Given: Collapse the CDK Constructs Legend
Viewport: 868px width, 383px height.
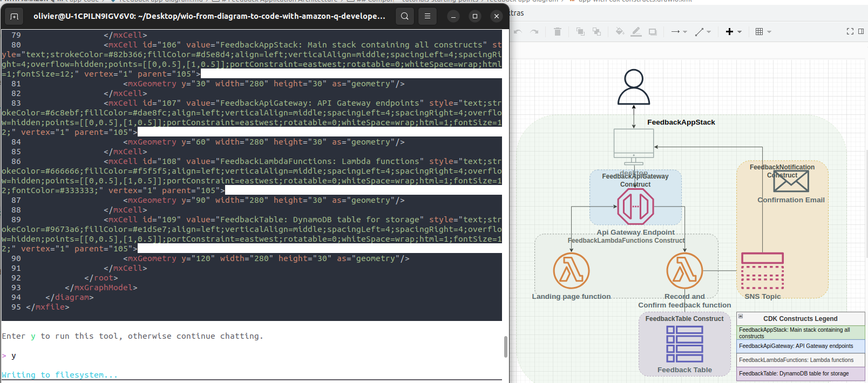Looking at the screenshot, I should (741, 316).
